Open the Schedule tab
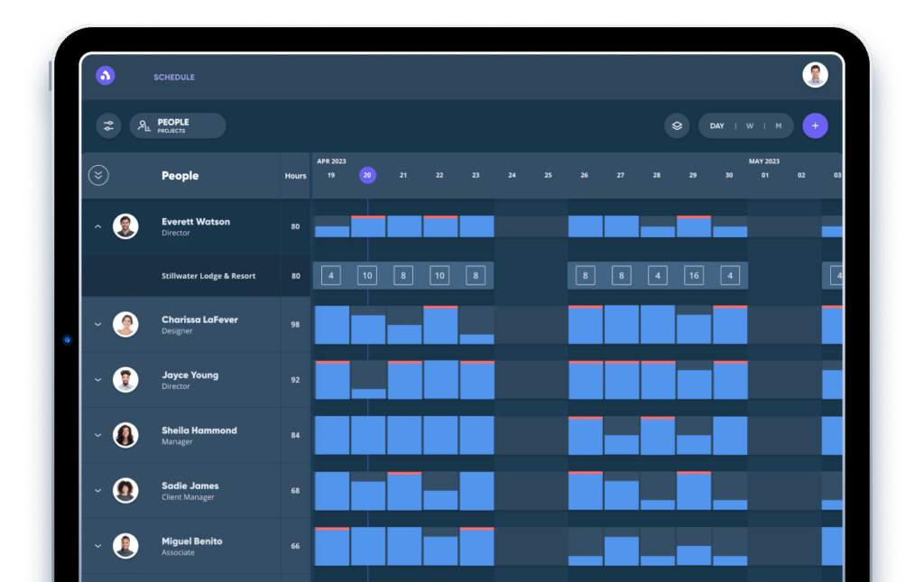Screen dimensions: 924x582 (174, 78)
